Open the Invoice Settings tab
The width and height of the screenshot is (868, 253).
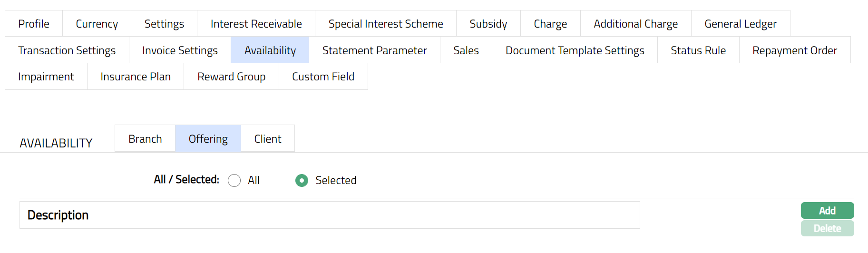[180, 50]
